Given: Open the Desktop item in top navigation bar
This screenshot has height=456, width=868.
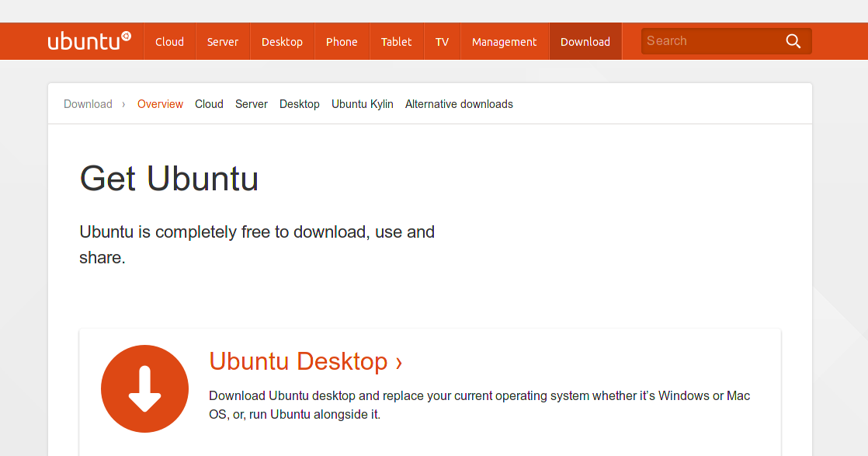Looking at the screenshot, I should pyautogui.click(x=283, y=41).
